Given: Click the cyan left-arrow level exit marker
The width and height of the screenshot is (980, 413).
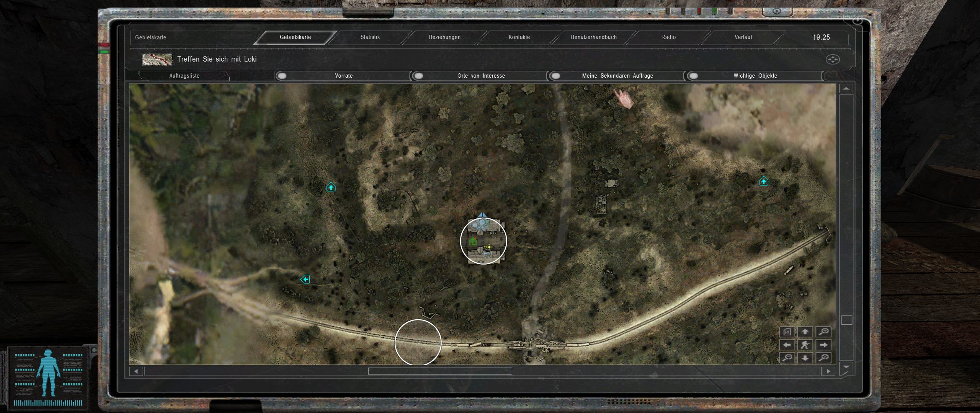Looking at the screenshot, I should 305,280.
